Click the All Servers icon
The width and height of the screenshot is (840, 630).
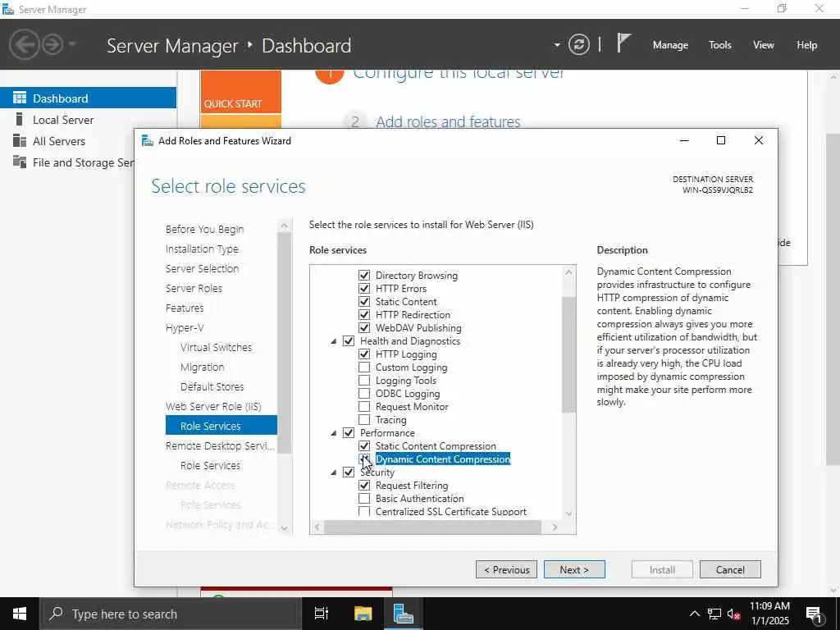20,141
